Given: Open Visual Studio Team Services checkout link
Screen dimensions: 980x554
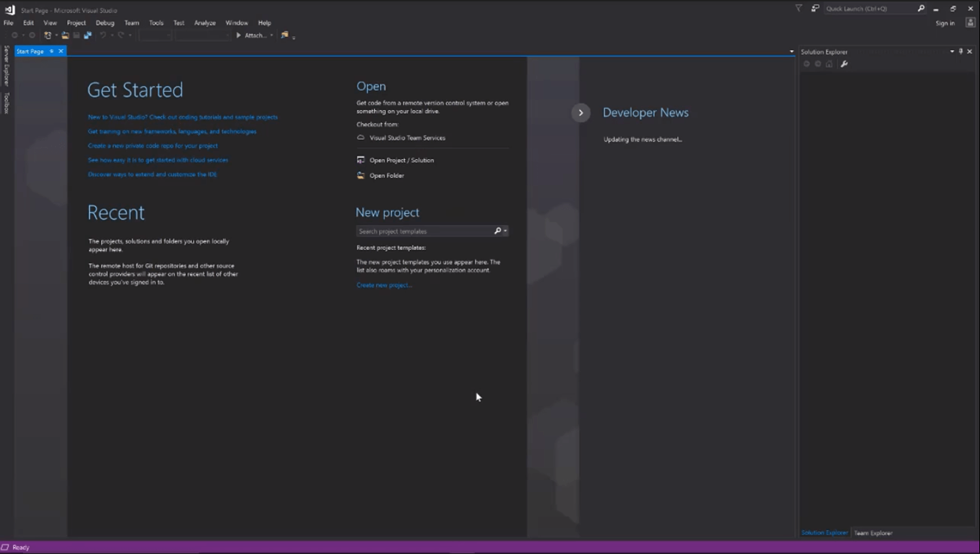Looking at the screenshot, I should (406, 137).
